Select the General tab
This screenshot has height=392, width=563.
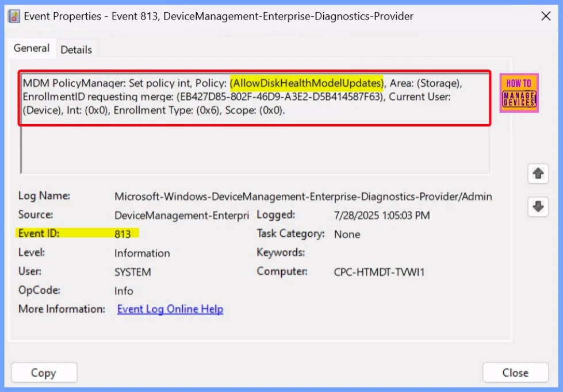[x=32, y=48]
